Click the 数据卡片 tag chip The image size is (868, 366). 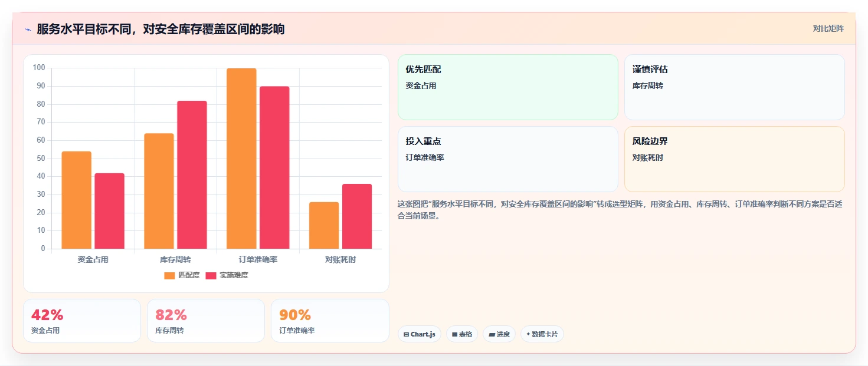pyautogui.click(x=542, y=334)
